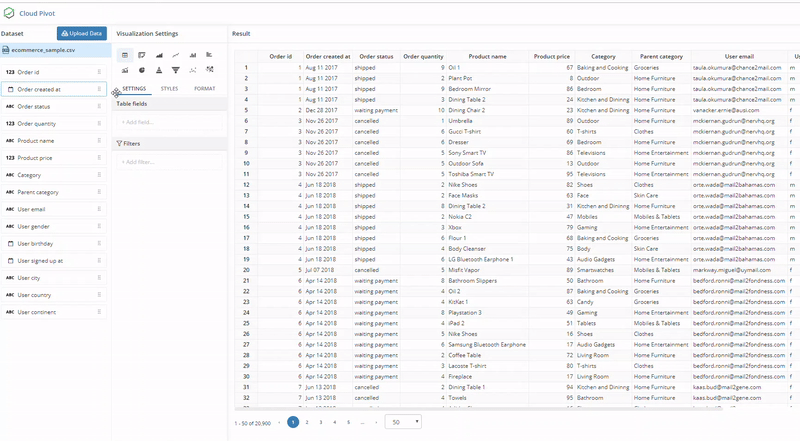The height and width of the screenshot is (441, 800).
Task: Pick the funnel chart visualization icon
Action: [175, 70]
